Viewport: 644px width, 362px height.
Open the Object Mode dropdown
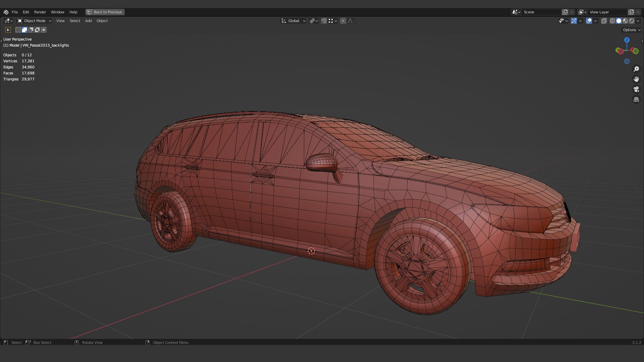click(34, 21)
